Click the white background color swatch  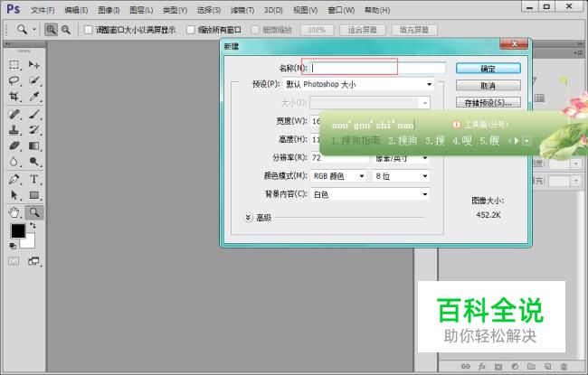[30, 243]
